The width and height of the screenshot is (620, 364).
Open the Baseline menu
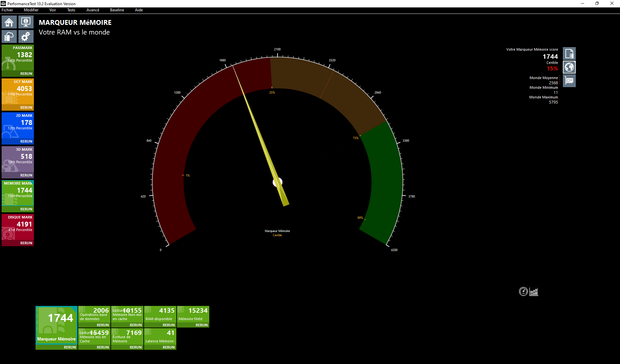[117, 10]
